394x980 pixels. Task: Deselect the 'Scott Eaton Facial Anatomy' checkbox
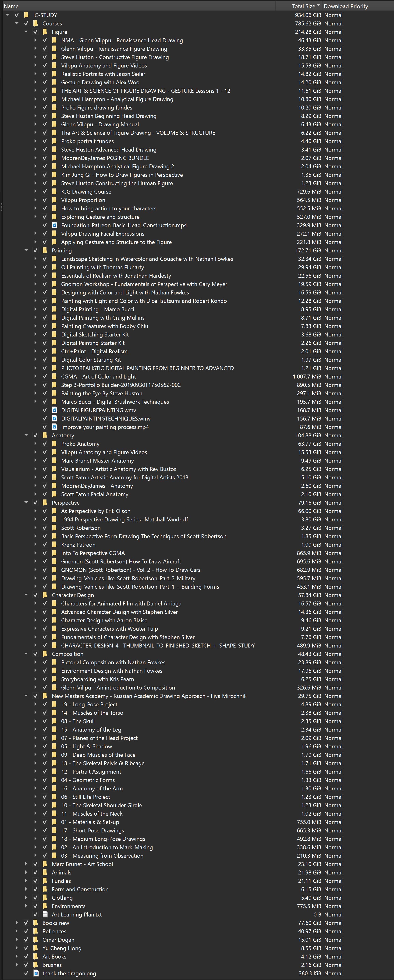(45, 494)
